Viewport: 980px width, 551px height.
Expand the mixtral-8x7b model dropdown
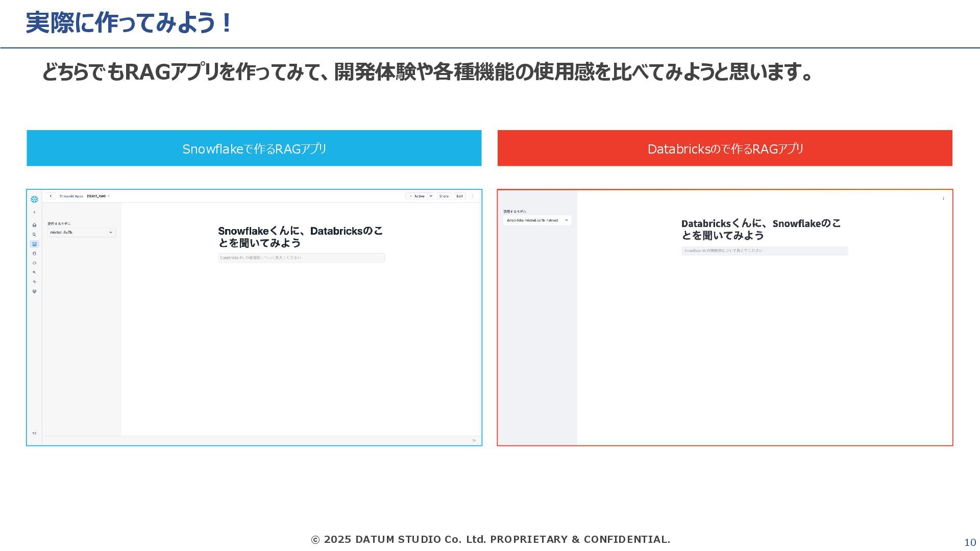coord(82,232)
